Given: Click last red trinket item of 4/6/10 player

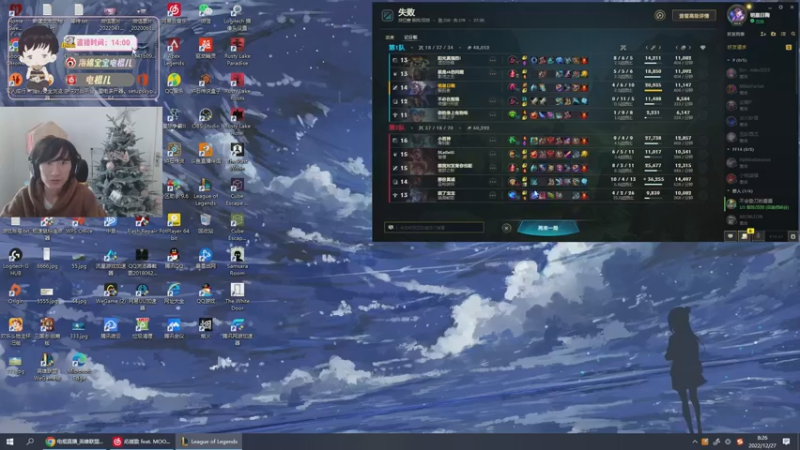Looking at the screenshot, I should pyautogui.click(x=584, y=87).
